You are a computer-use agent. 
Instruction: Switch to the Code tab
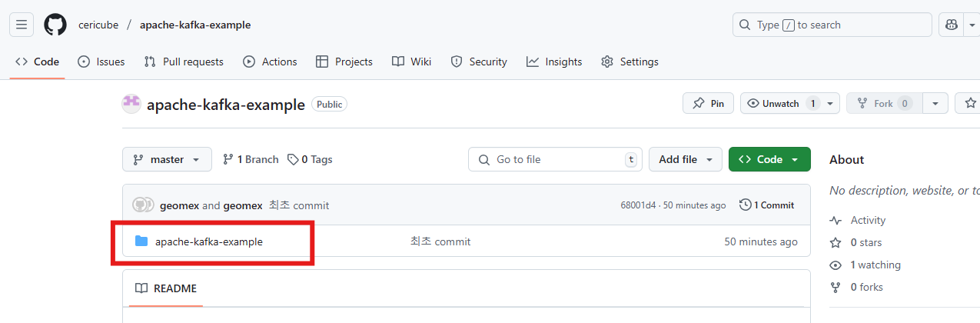(37, 62)
